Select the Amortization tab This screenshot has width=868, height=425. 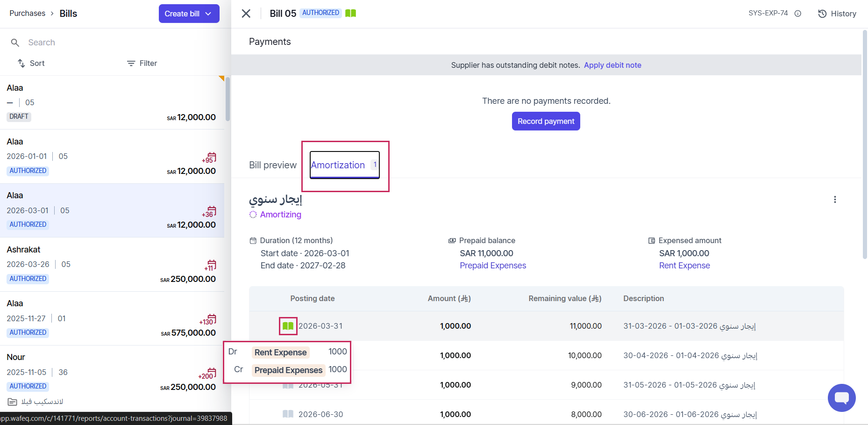[x=344, y=165]
